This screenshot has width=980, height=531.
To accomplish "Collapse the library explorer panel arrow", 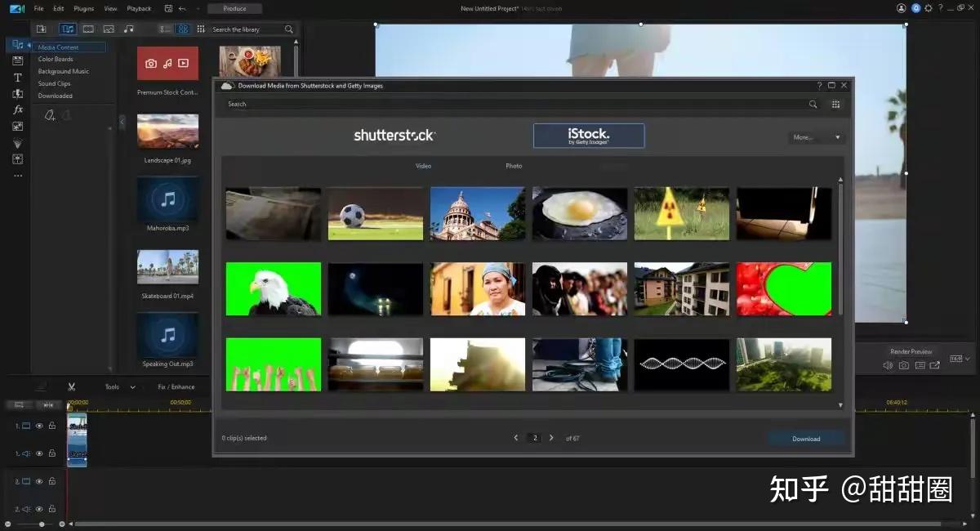I will (122, 122).
